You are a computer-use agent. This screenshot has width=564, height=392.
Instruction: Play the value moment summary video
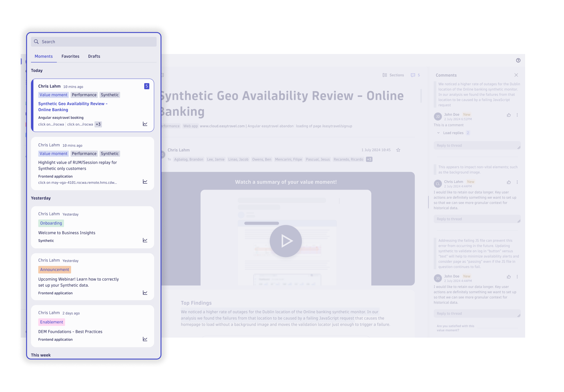[x=286, y=241]
